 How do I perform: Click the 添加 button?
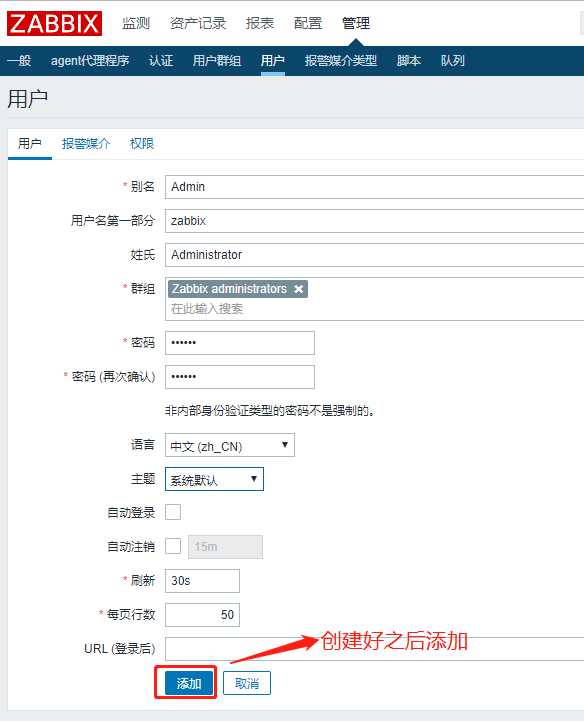(189, 683)
